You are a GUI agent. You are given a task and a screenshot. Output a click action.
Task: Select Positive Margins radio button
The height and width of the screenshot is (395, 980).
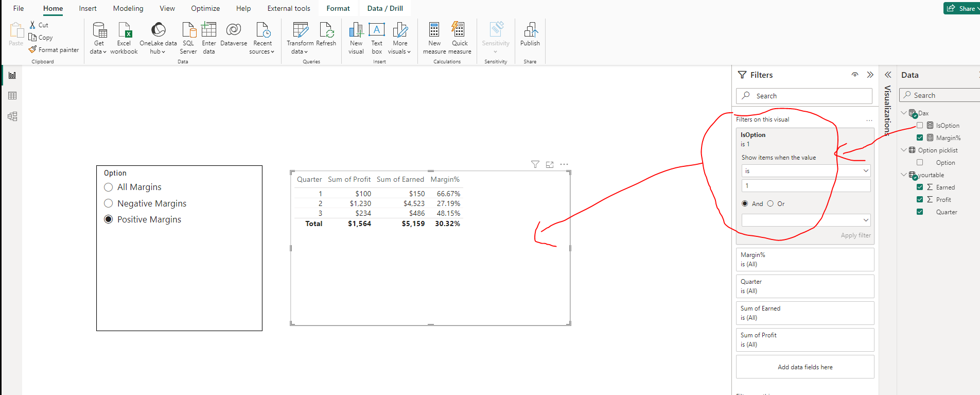tap(109, 219)
